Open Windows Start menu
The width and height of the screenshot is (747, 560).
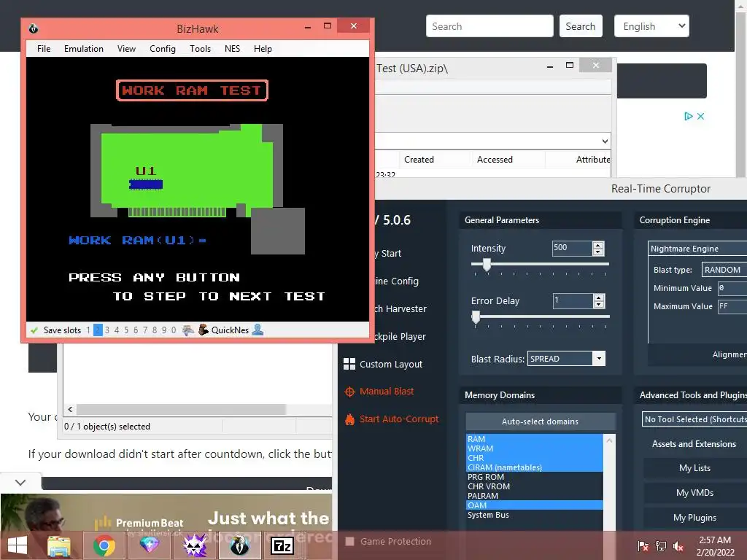coord(18,545)
